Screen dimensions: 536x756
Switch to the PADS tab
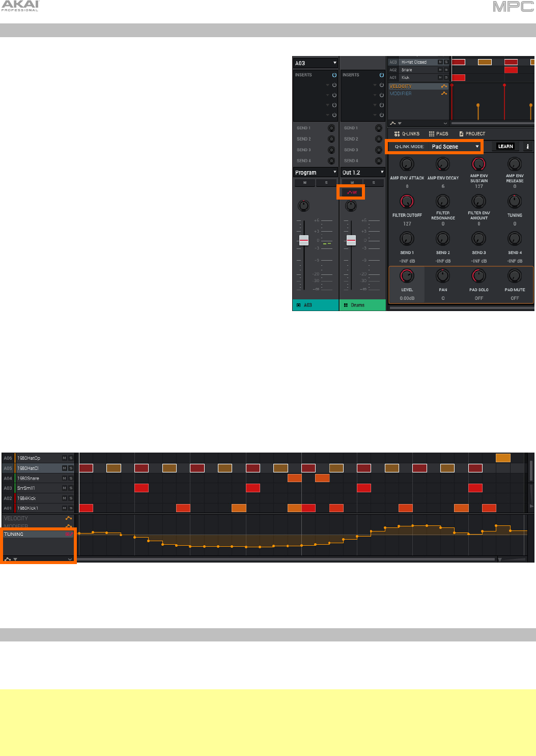coord(438,134)
